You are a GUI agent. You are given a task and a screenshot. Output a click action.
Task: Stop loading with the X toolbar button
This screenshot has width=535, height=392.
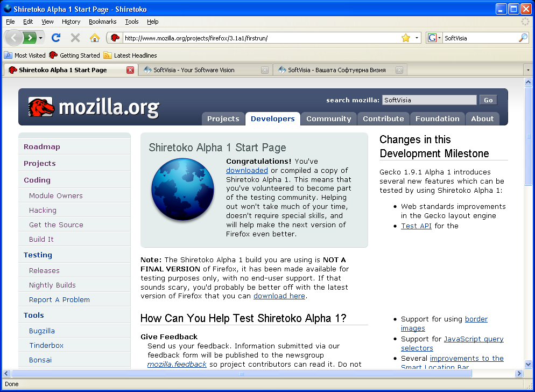pyautogui.click(x=75, y=38)
